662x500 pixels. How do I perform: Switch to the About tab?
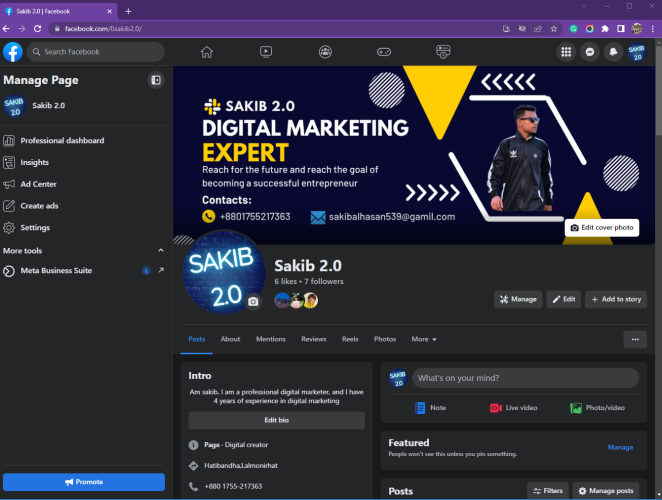coord(231,339)
